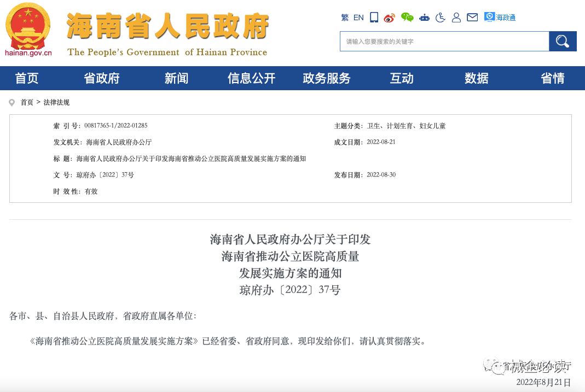Launch the robot assistant icon
The width and height of the screenshot is (585, 392).
(424, 17)
